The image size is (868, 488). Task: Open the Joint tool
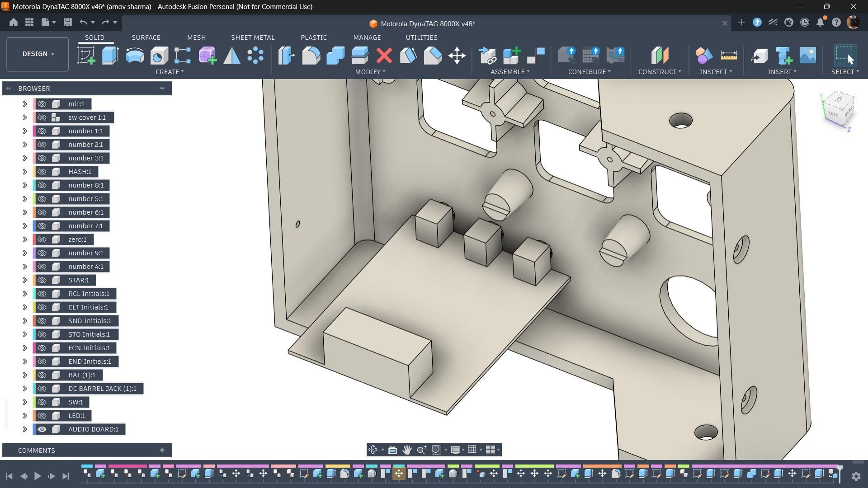tap(536, 56)
